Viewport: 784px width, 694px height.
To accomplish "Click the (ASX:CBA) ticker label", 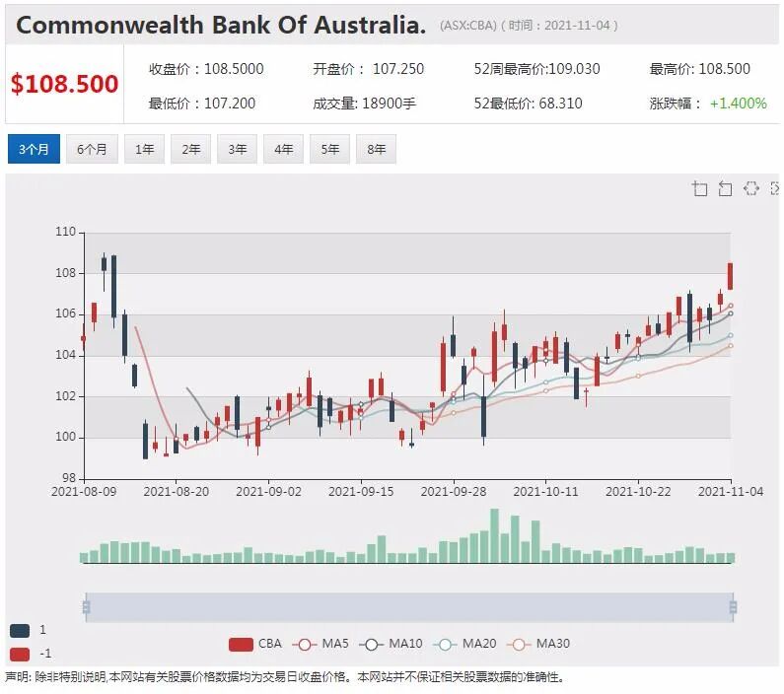I will pos(468,26).
